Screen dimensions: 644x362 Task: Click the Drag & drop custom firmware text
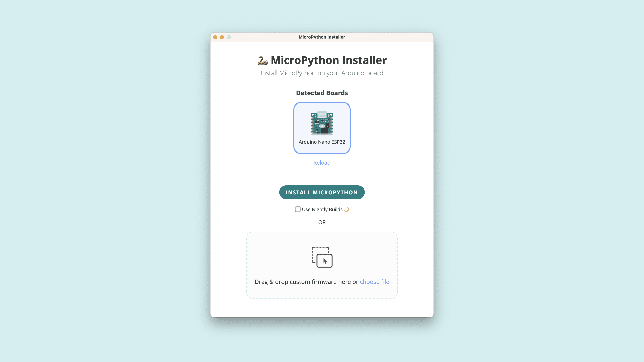pyautogui.click(x=306, y=282)
